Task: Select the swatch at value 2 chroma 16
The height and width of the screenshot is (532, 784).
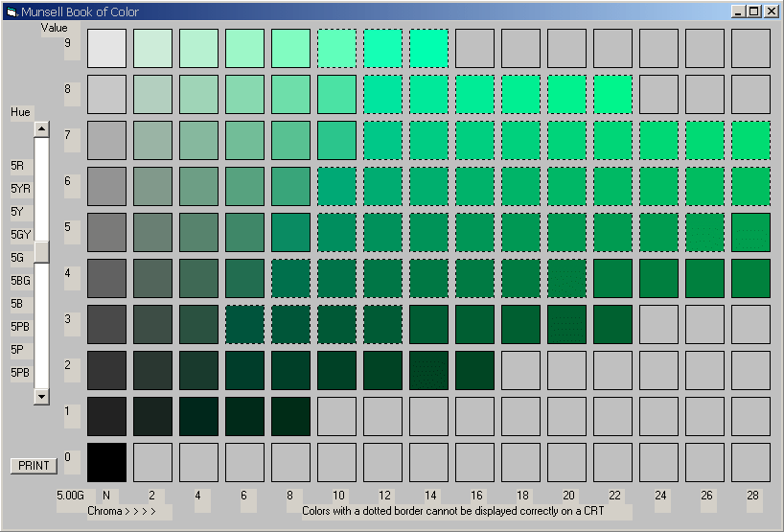Action: [x=474, y=371]
